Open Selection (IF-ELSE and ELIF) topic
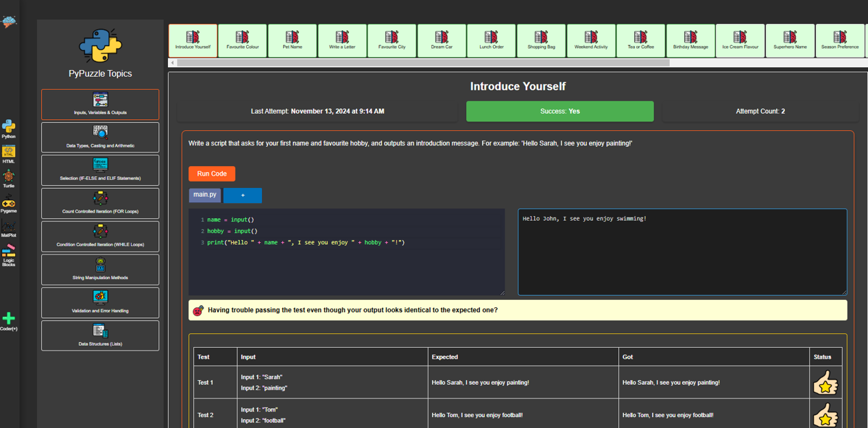 click(100, 170)
